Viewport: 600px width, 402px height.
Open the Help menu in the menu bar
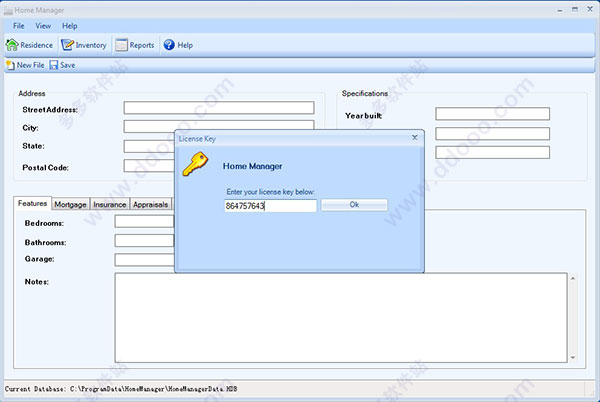coord(70,26)
